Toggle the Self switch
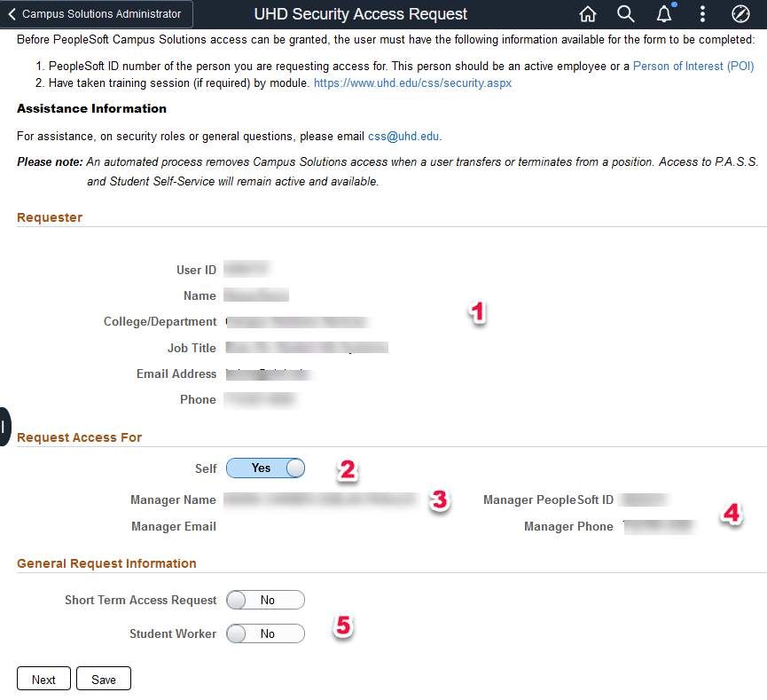The height and width of the screenshot is (700, 767). 266,468
